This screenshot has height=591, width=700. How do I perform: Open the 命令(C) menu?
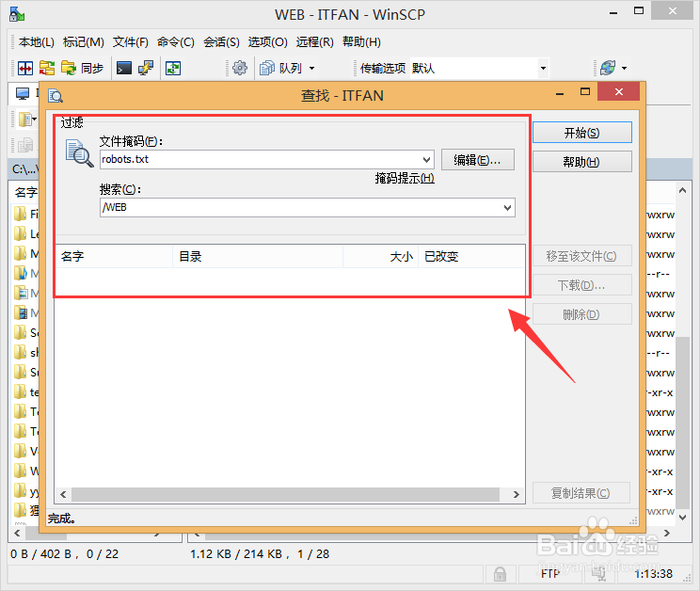pos(175,42)
